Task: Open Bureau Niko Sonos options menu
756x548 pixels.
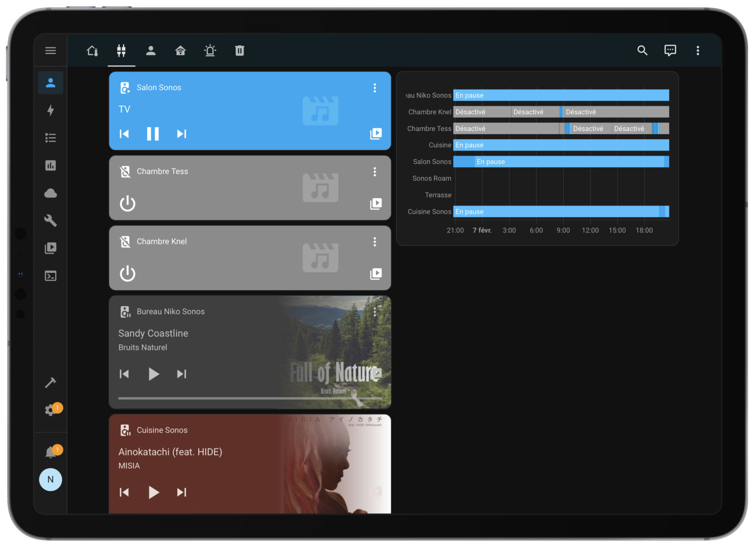Action: click(x=375, y=311)
